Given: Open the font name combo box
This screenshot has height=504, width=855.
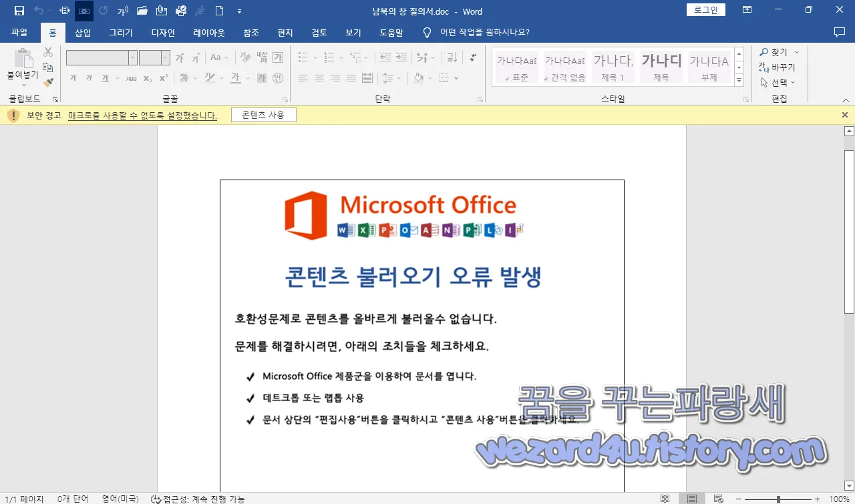Looking at the screenshot, I should point(102,58).
